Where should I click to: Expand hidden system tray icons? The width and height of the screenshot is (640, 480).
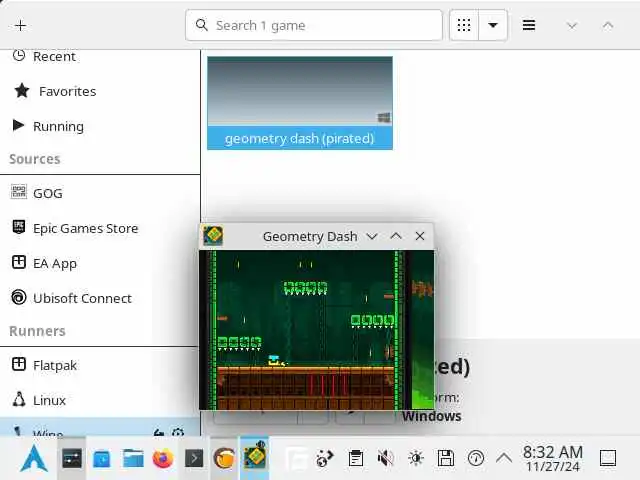(x=504, y=458)
